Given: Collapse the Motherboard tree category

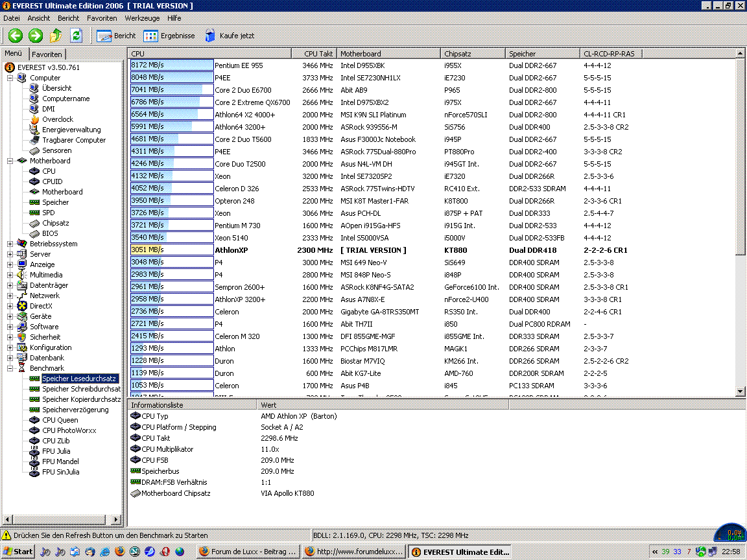Looking at the screenshot, I should tap(10, 161).
